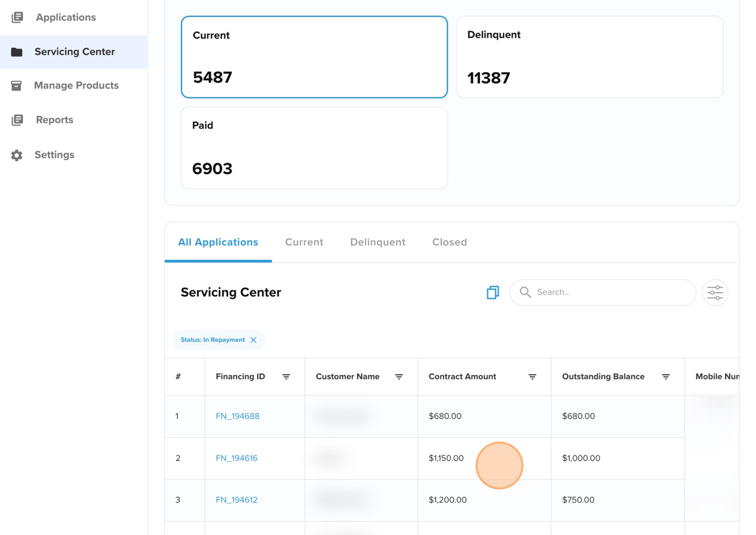Click the Servicing Center folder icon
756x535 pixels.
click(17, 52)
